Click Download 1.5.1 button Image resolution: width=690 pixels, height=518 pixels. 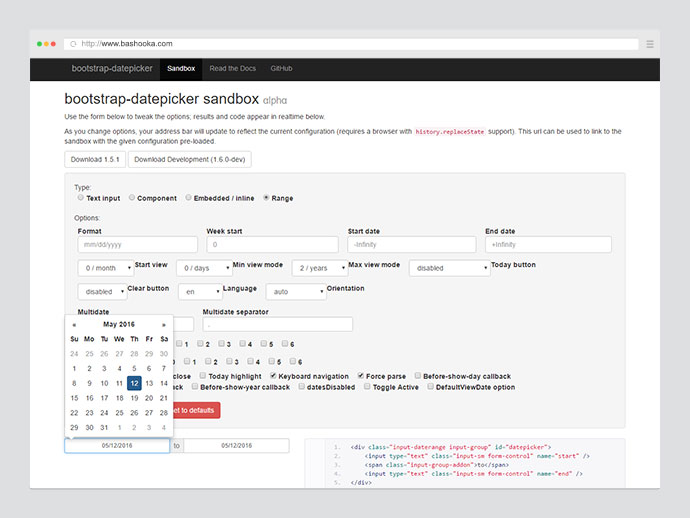[95, 159]
